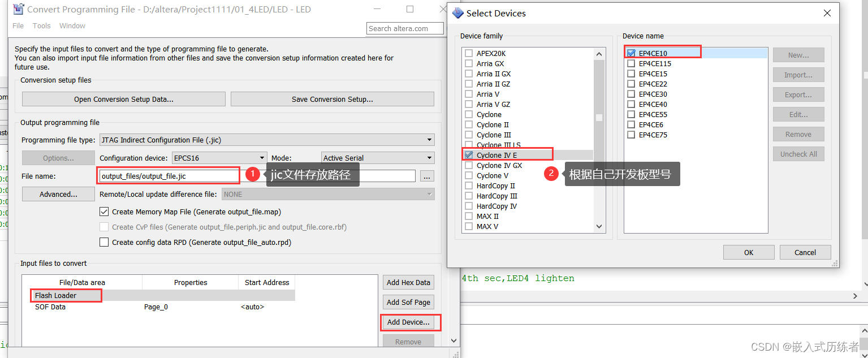Enable Create config data RPD checkbox
The height and width of the screenshot is (358, 868).
[x=104, y=242]
